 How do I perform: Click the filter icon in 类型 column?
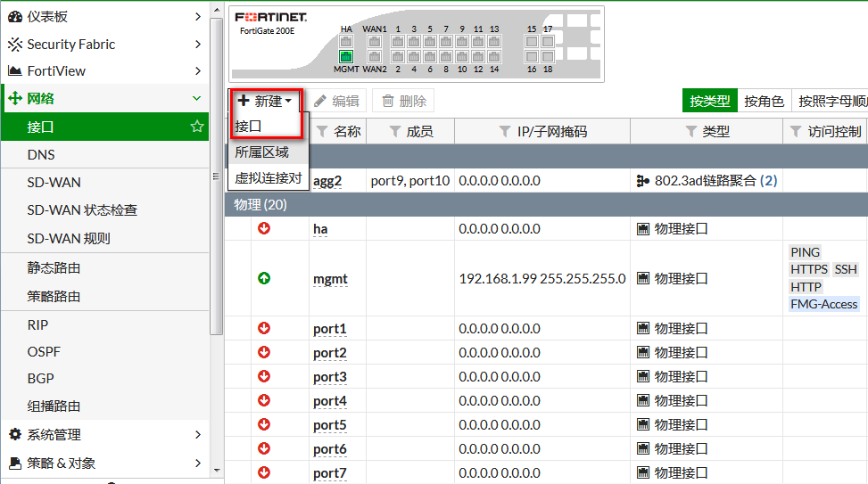tap(690, 131)
